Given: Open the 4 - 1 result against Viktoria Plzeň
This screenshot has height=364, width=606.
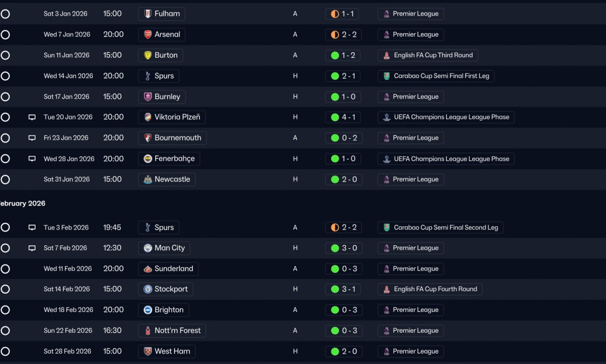Looking at the screenshot, I should (x=348, y=117).
